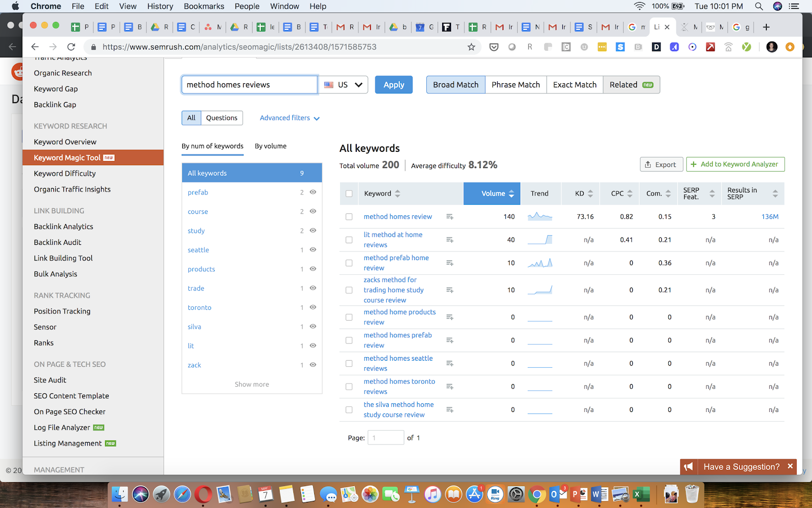Add 'zacks method for trading' keyword to list icon
This screenshot has width=812, height=508.
click(450, 290)
